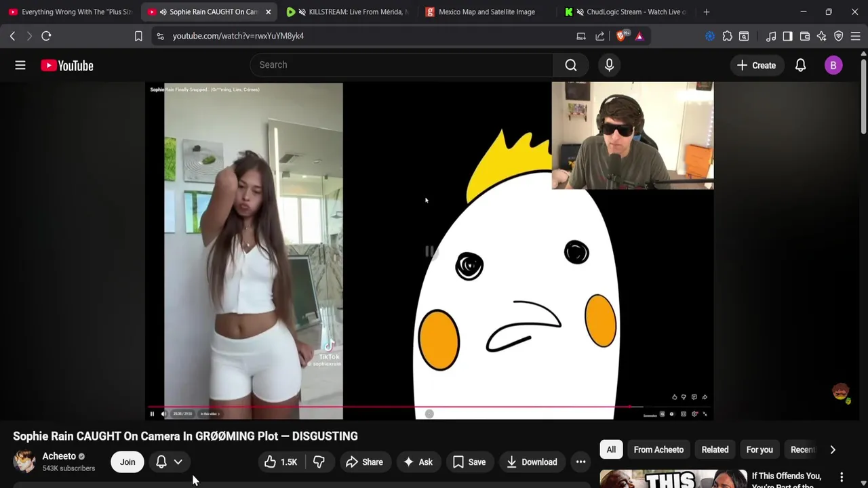
Task: Close the Sophie Rain CAUGHT On Camera tab
Action: coord(268,12)
